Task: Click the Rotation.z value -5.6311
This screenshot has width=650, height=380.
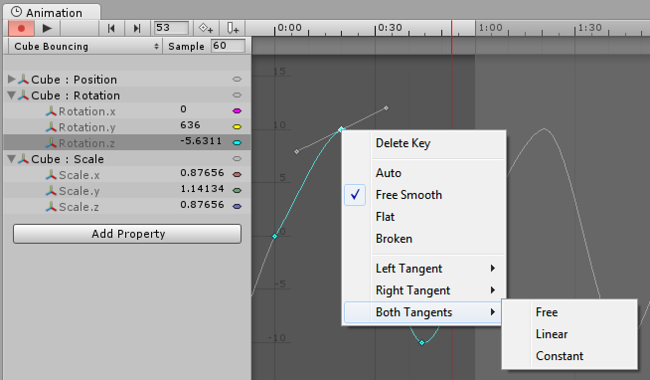Action: (x=201, y=141)
